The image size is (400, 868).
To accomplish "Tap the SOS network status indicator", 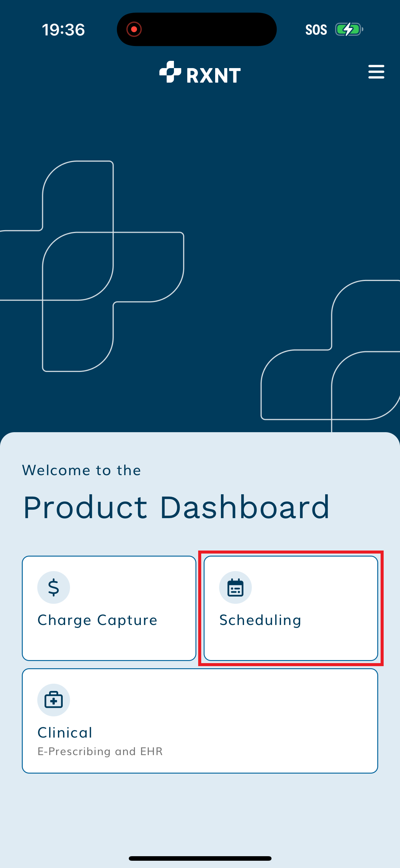I will 316,30.
